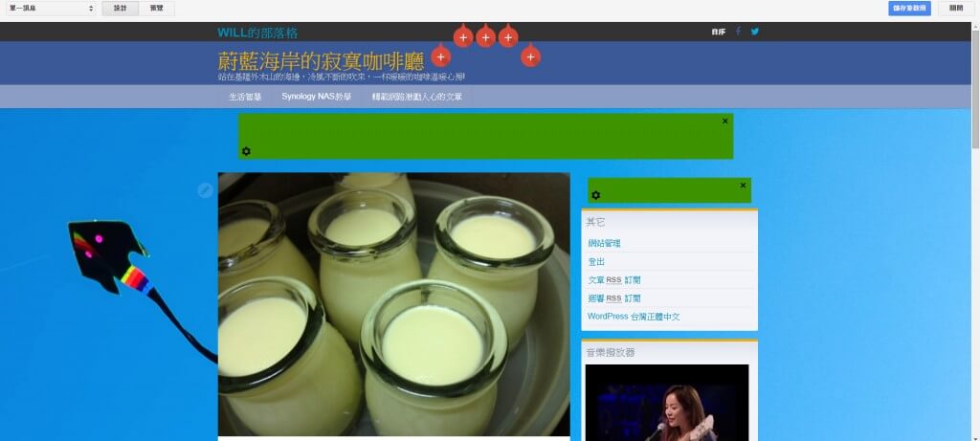
Task: Open the 生活智慧 menu item
Action: (245, 97)
